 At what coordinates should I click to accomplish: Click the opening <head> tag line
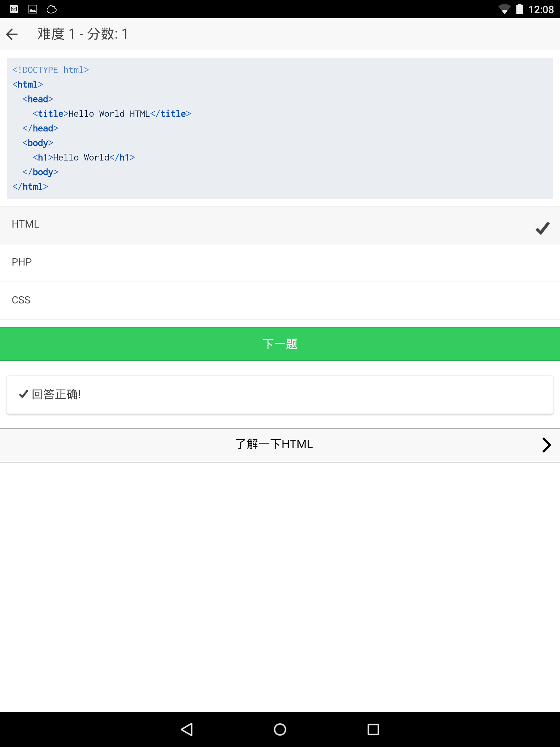(x=38, y=99)
